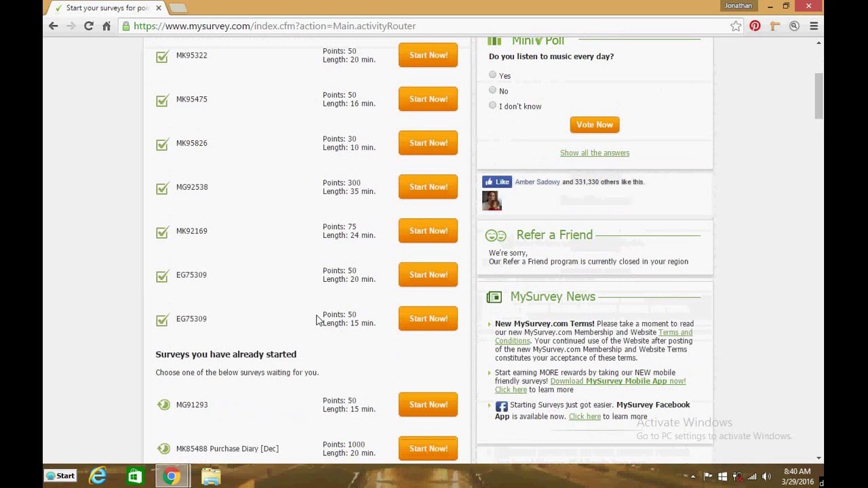This screenshot has height=488, width=868.
Task: Click the MySurvey News newspaper icon
Action: (494, 297)
